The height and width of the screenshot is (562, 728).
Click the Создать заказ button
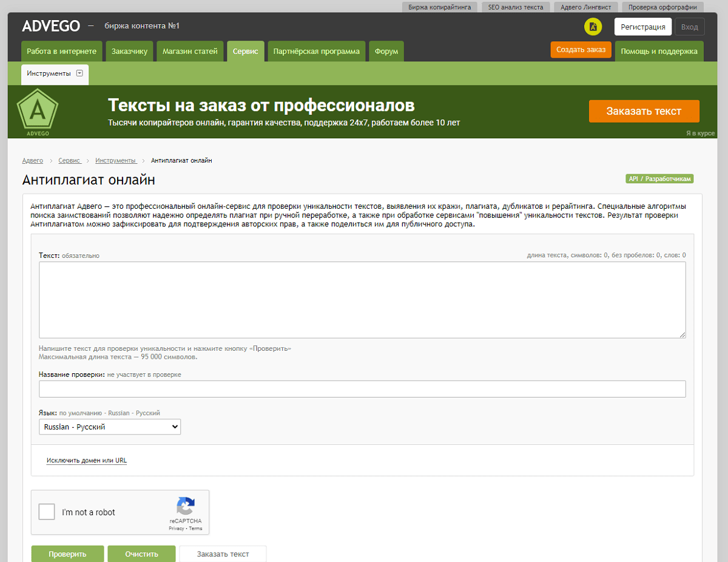pyautogui.click(x=581, y=50)
